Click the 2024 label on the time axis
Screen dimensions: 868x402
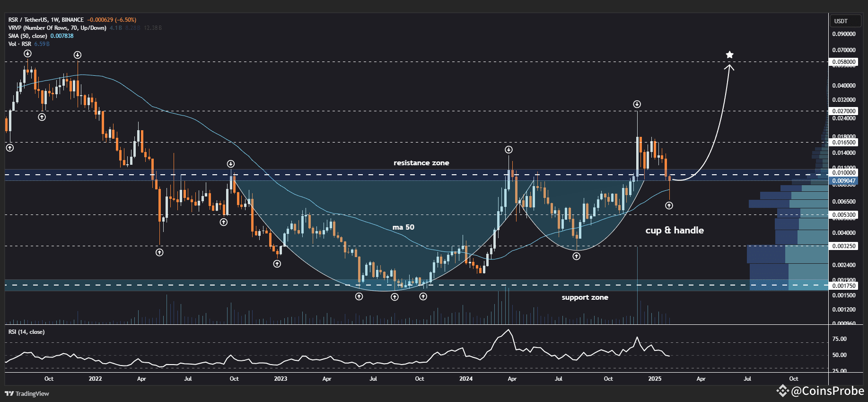(466, 379)
